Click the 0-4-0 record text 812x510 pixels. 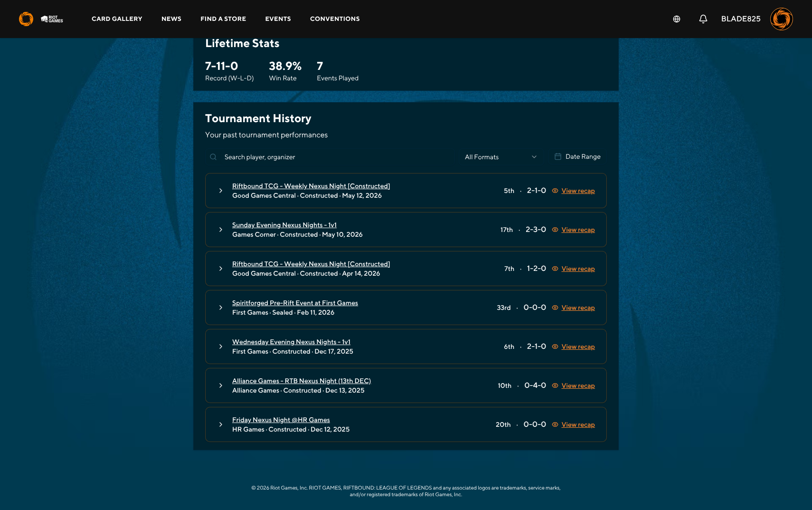click(535, 385)
